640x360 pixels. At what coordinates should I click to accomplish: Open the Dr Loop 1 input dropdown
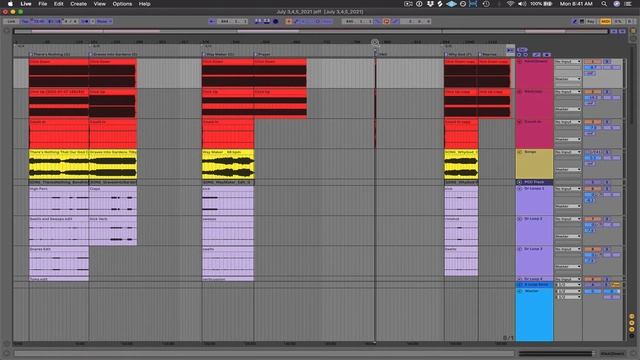568,189
